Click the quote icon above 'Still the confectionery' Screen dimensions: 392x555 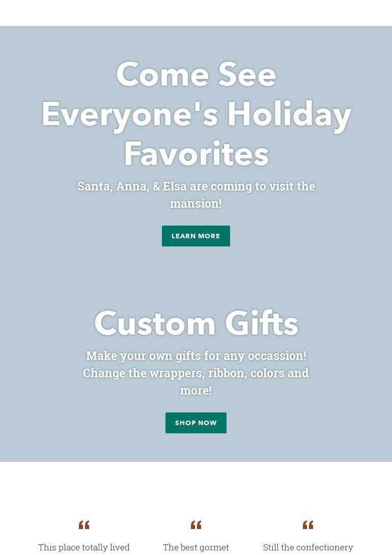(x=308, y=524)
